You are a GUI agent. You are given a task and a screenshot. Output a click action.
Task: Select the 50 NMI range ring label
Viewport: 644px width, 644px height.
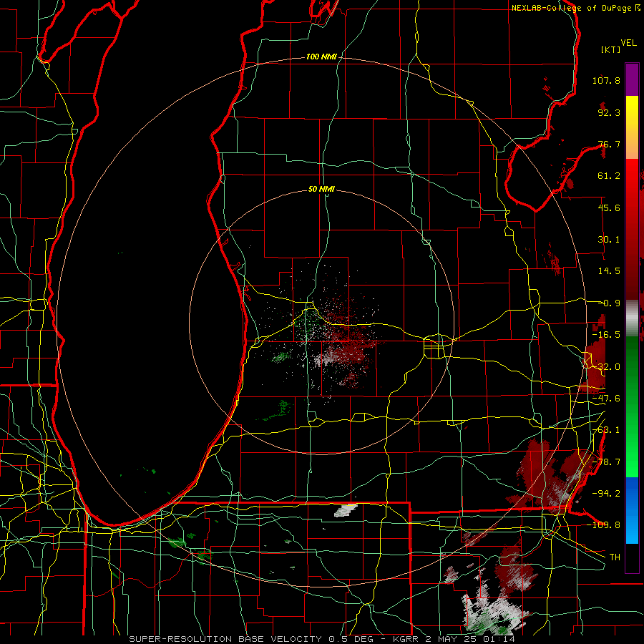click(321, 189)
